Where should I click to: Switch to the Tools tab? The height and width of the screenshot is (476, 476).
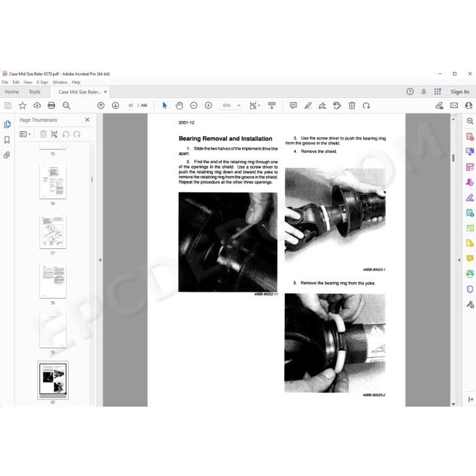(35, 92)
